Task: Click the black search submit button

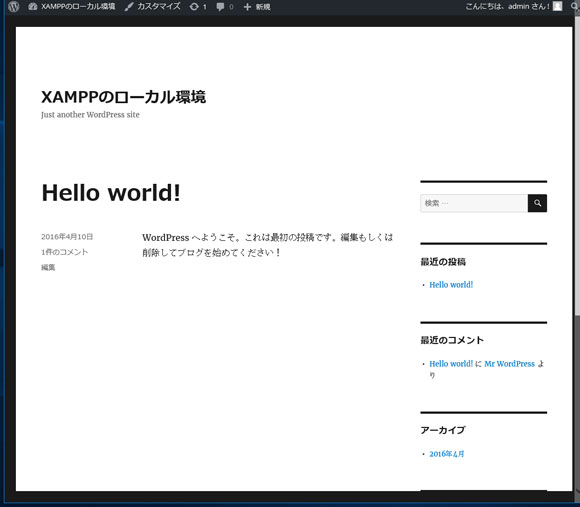Action: (537, 203)
